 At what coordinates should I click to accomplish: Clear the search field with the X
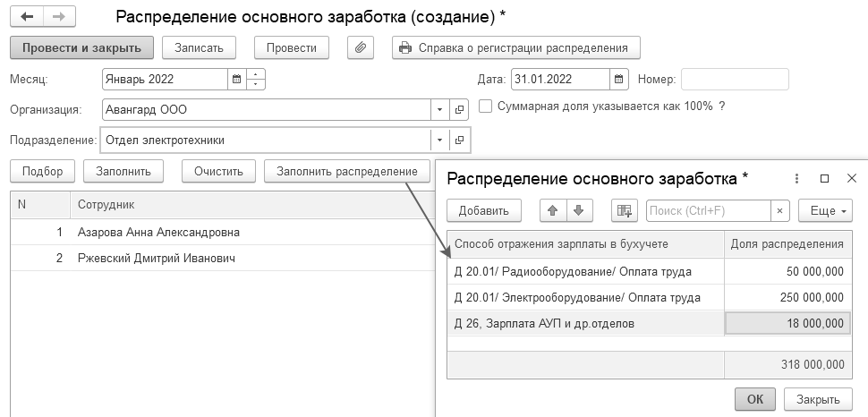[x=780, y=210]
